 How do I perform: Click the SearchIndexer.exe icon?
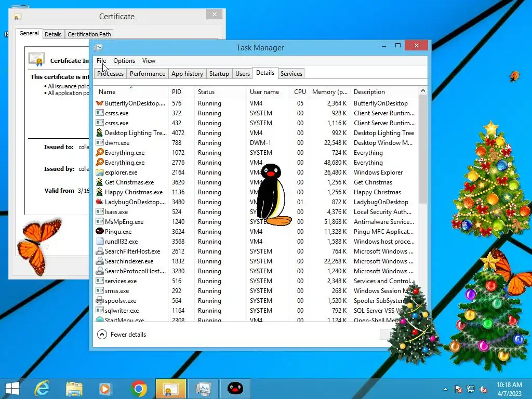pyautogui.click(x=99, y=261)
